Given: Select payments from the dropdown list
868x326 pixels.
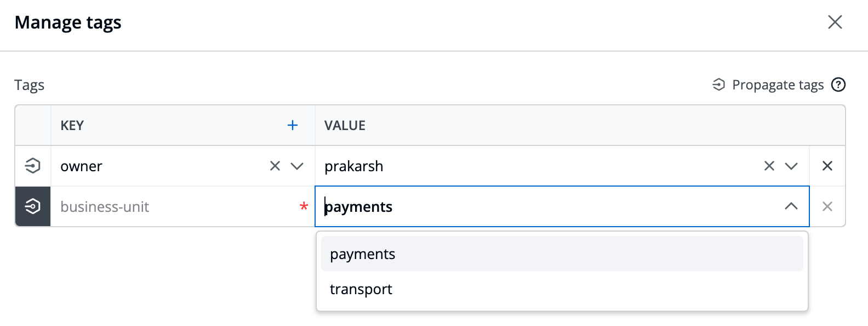Looking at the screenshot, I should 562,254.
